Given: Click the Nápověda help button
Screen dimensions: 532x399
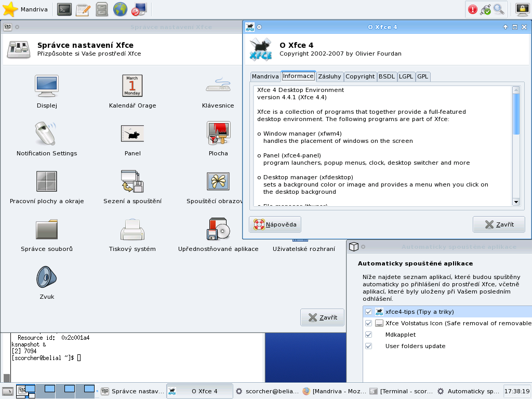Looking at the screenshot, I should point(275,224).
